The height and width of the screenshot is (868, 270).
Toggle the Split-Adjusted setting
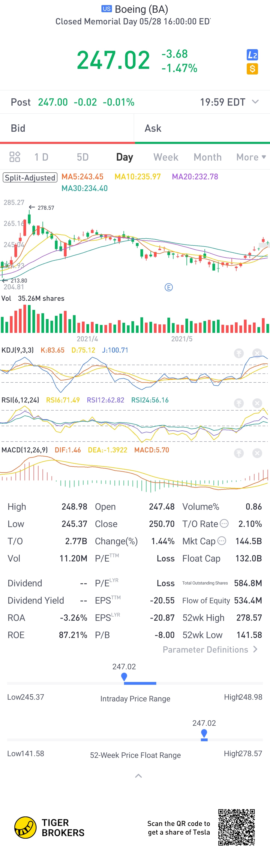pos(30,177)
